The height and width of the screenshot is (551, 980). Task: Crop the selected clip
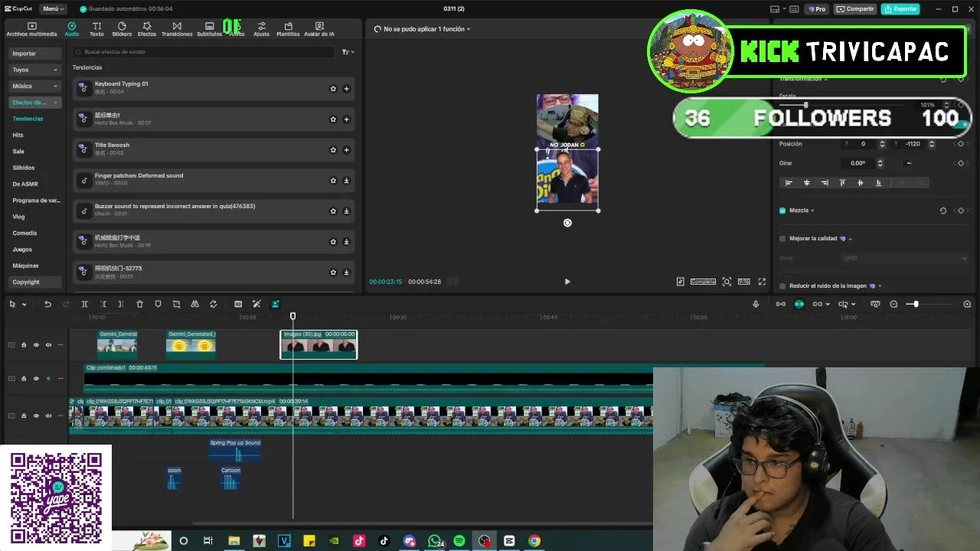(176, 304)
